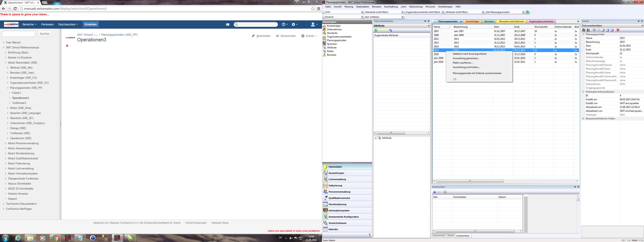
Task: Click green refresh icon next to Alle Planungsperioden
Action: pyautogui.click(x=527, y=12)
